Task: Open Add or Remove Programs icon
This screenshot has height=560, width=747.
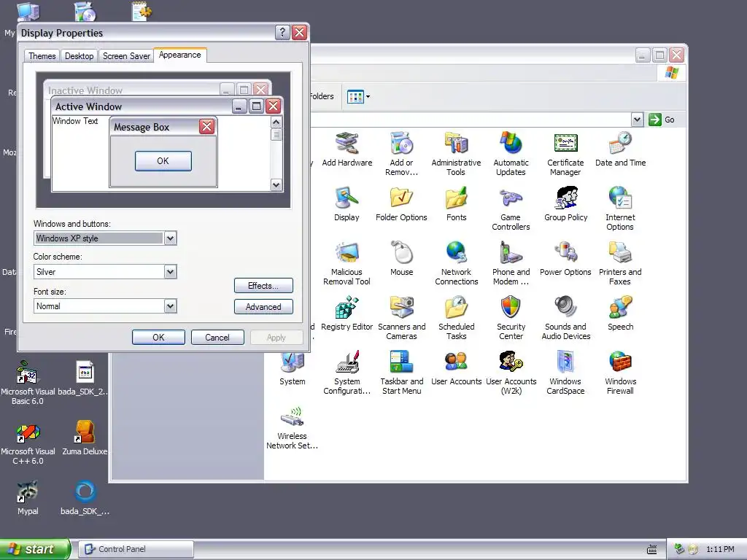Action: coord(402,144)
